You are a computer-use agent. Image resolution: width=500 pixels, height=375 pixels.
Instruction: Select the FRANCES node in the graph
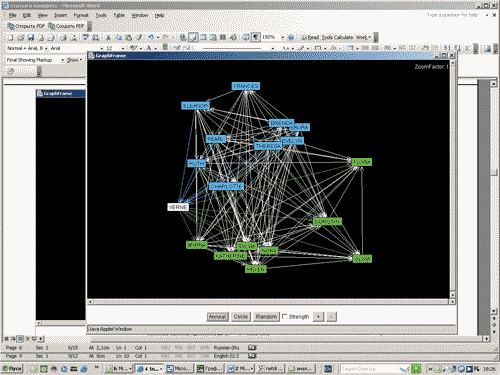tap(246, 86)
